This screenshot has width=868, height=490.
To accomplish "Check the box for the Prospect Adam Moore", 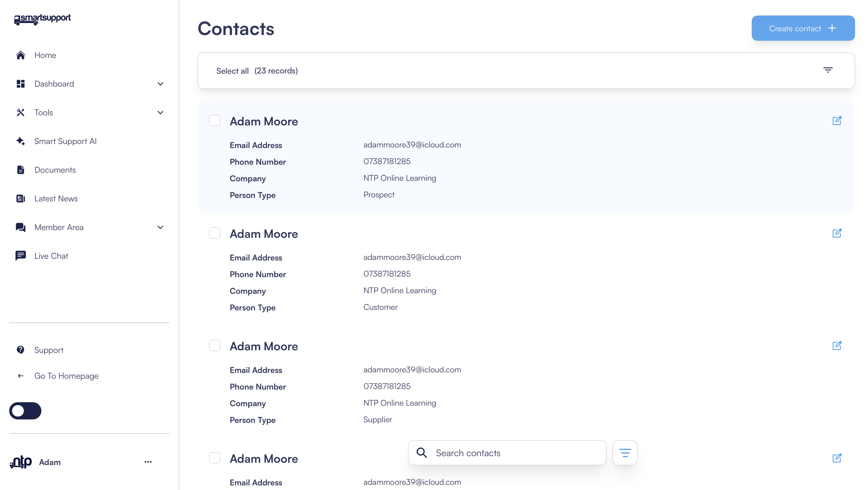I will click(x=215, y=120).
